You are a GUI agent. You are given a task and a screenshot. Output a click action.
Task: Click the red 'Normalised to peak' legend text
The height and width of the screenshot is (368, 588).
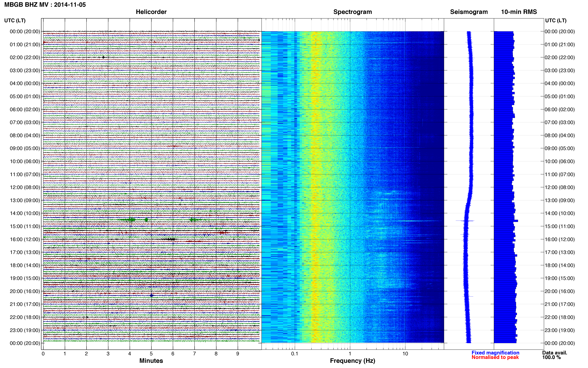(495, 357)
